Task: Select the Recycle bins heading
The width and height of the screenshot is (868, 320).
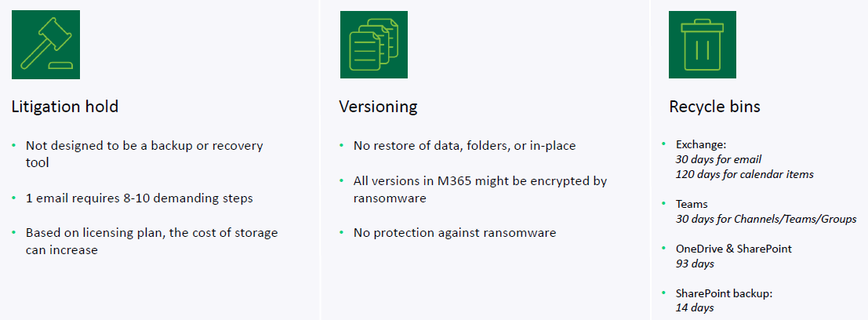Action: 714,107
